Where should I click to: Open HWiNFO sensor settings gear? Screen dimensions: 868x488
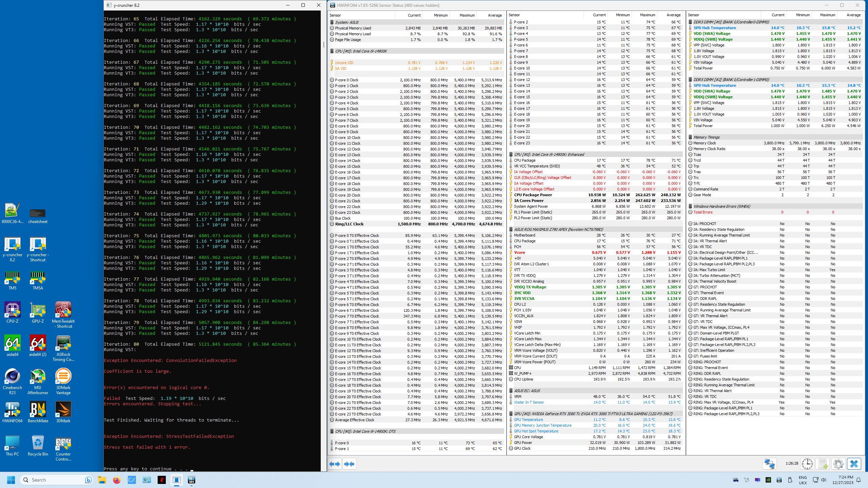click(x=838, y=464)
